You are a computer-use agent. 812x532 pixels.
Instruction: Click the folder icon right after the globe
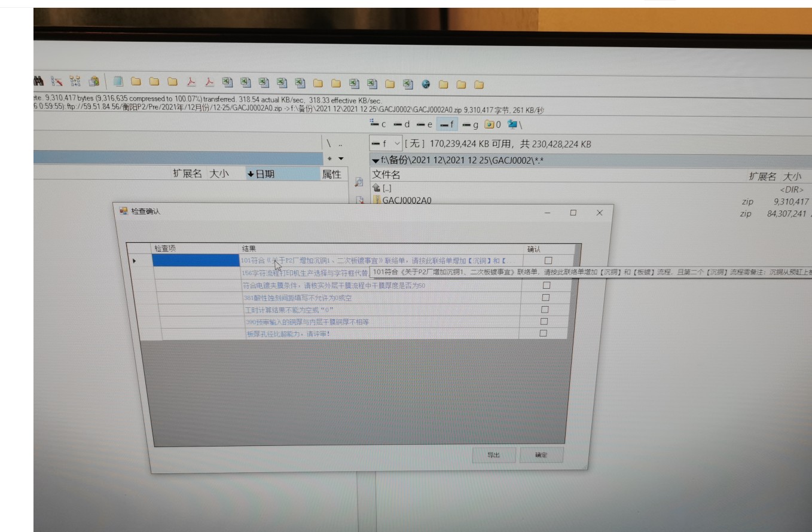pyautogui.click(x=444, y=84)
